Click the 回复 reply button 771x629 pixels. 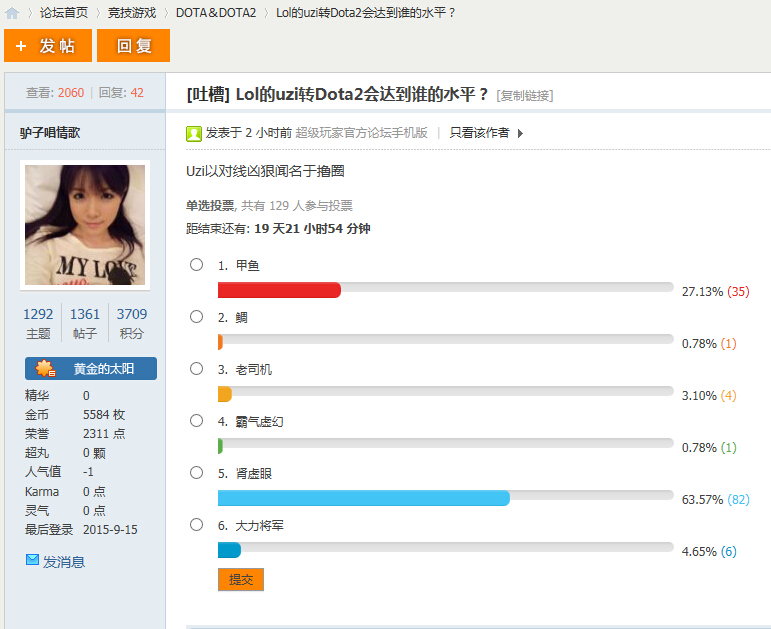pos(133,46)
